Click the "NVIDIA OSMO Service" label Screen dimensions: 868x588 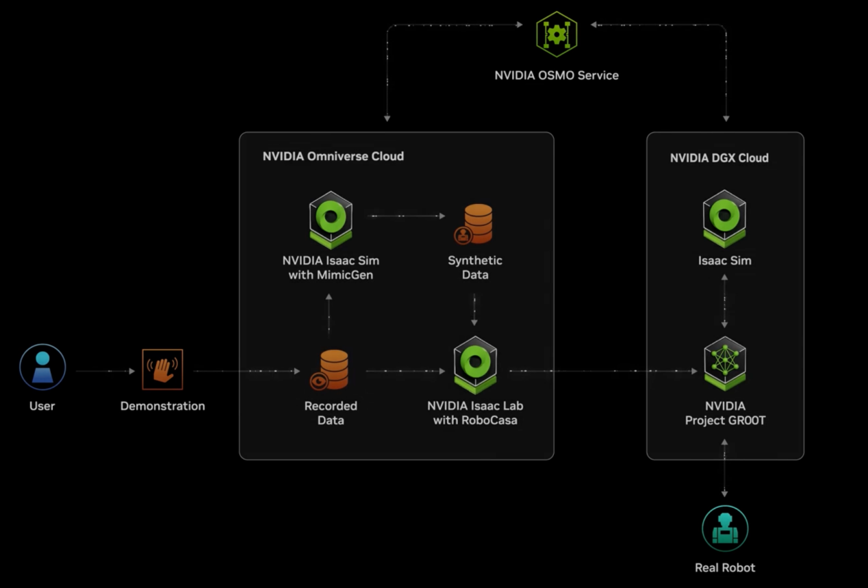(557, 75)
